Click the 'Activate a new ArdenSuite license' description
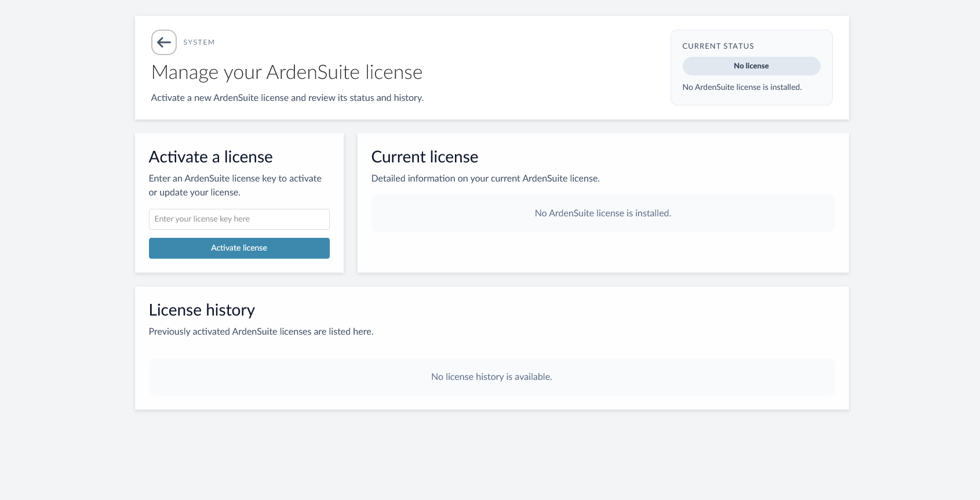Image resolution: width=980 pixels, height=500 pixels. [x=287, y=98]
